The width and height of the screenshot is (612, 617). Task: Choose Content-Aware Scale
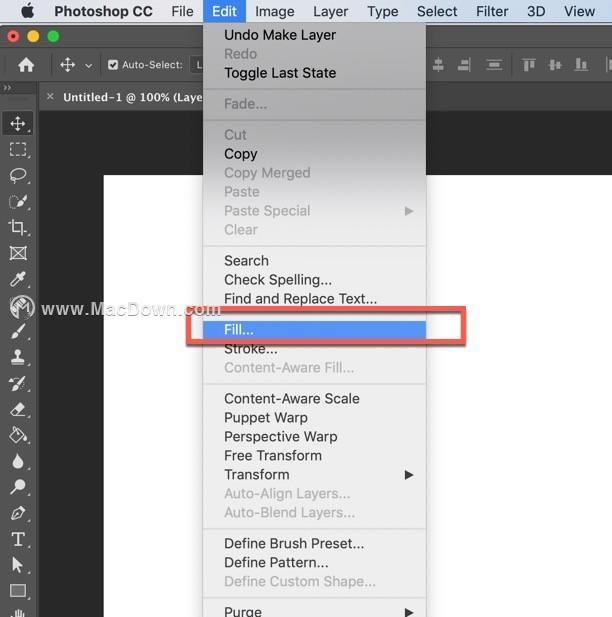point(314,399)
